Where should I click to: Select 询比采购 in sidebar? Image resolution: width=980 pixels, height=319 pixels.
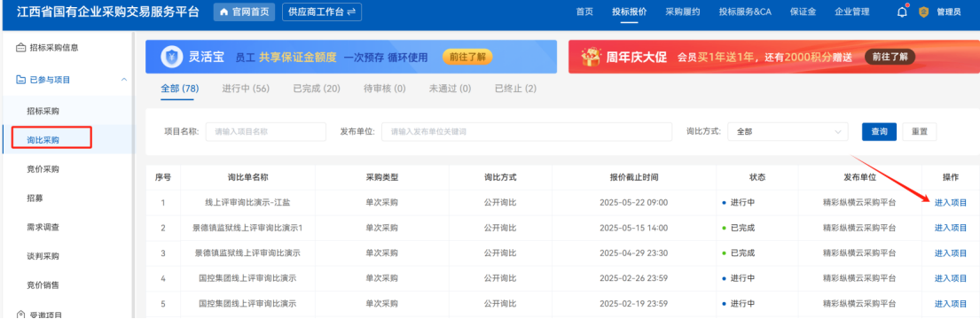[x=43, y=141]
